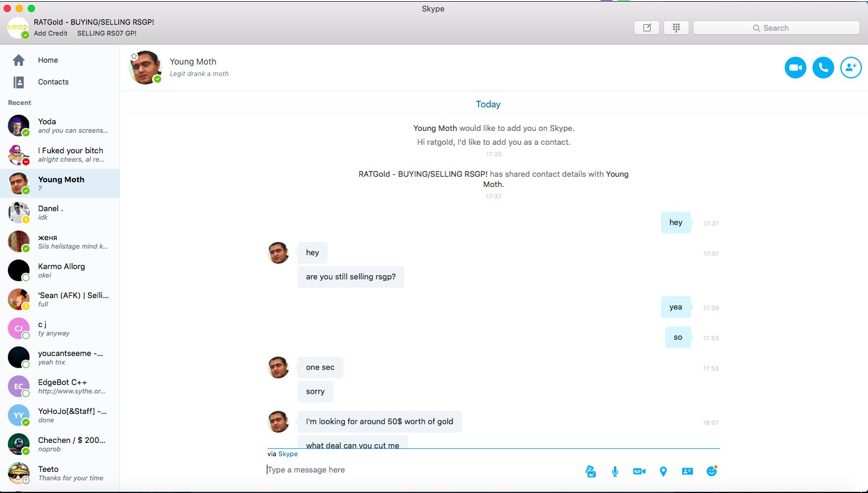Screen dimensions: 868x493
Task: Open the Yoda conversation
Action: click(60, 126)
